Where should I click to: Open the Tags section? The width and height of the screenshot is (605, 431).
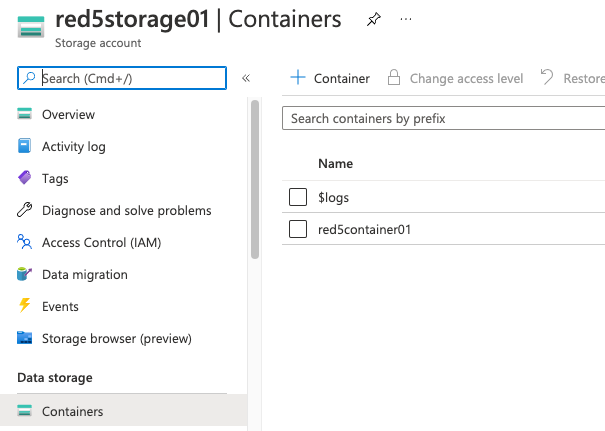point(55,179)
